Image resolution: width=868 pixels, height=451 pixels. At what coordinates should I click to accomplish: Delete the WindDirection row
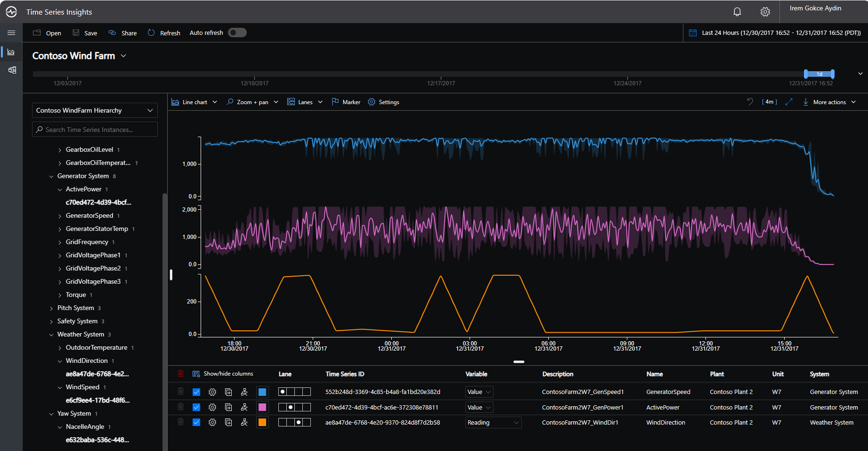[180, 422]
